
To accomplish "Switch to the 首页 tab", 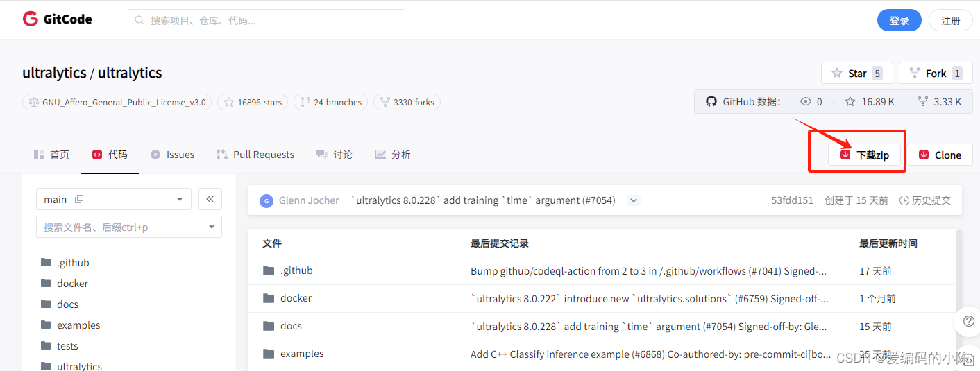I will pos(51,155).
